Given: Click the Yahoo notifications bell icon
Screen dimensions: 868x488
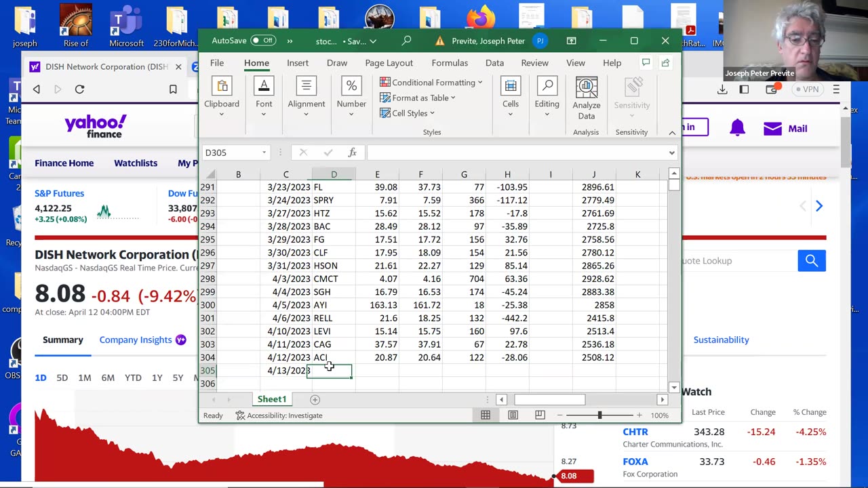Looking at the screenshot, I should [x=737, y=127].
